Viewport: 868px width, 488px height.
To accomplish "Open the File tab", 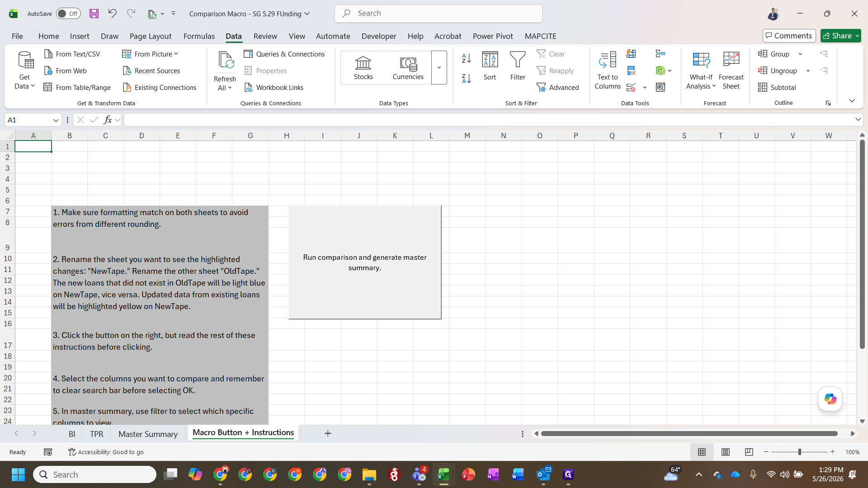I will 17,36.
